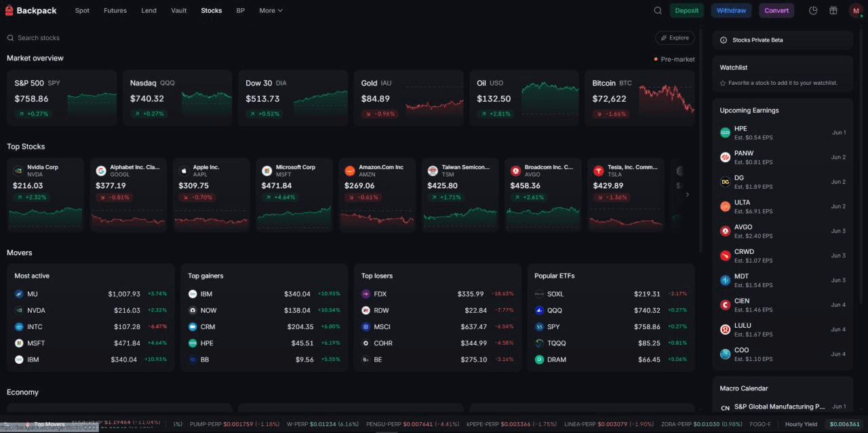Click S&P Global Manufacturing calendar entry
The height and width of the screenshot is (433, 868).
click(783, 407)
